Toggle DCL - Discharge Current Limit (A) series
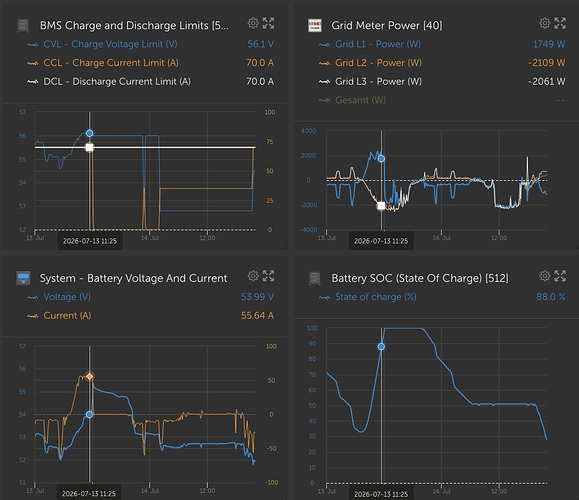Image resolution: width=579 pixels, height=500 pixels. tap(109, 81)
